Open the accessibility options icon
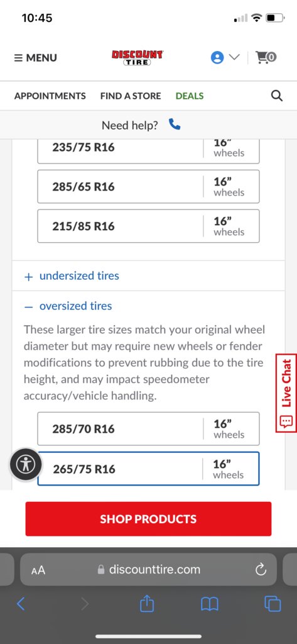Image resolution: width=297 pixels, height=644 pixels. tap(26, 465)
